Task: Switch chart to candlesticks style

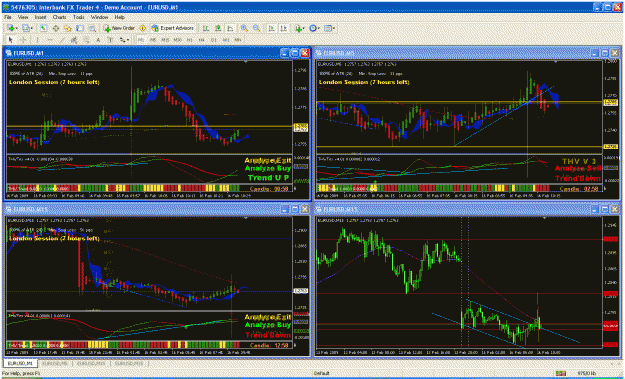Action: tap(218, 28)
